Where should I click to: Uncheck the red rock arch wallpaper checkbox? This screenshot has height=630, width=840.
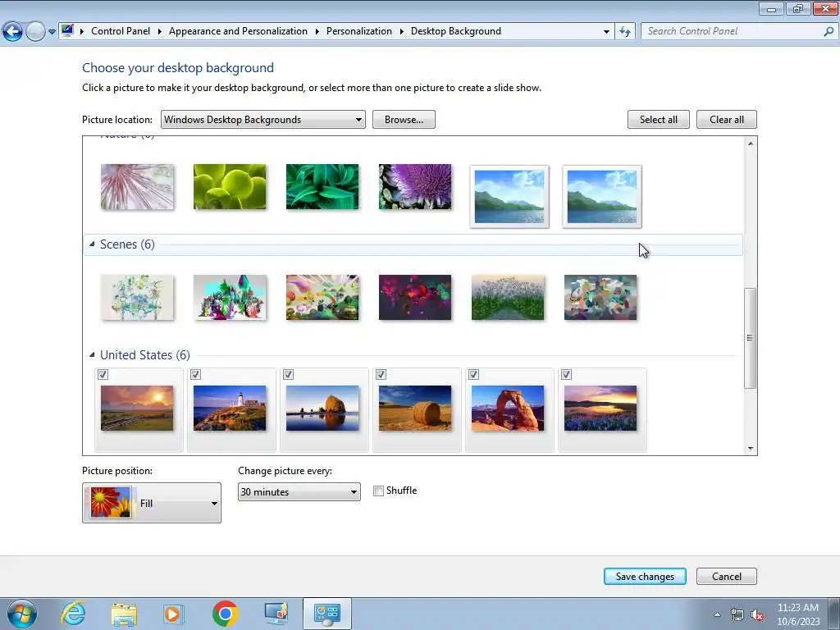pos(473,374)
